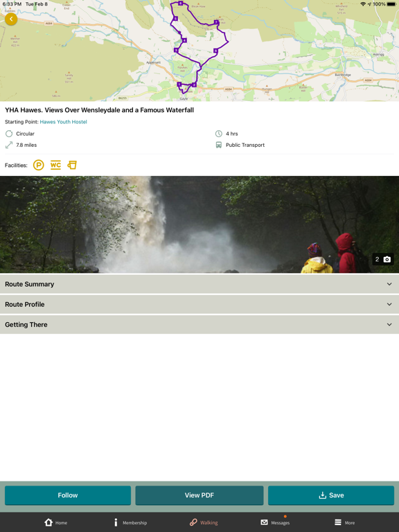This screenshot has width=399, height=532.
Task: Tap the WC toilets facility icon
Action: tap(55, 166)
